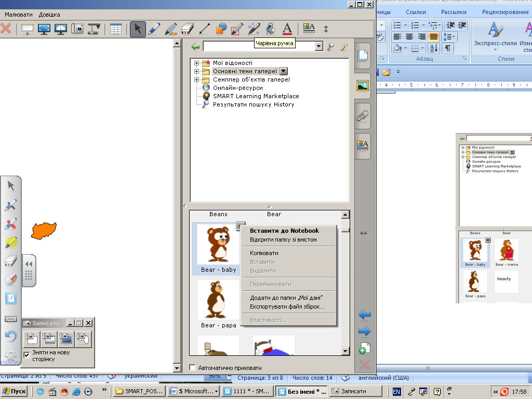Image resolution: width=532 pixels, height=399 pixels.
Task: Open the Page Sorter side tab
Action: point(362,55)
